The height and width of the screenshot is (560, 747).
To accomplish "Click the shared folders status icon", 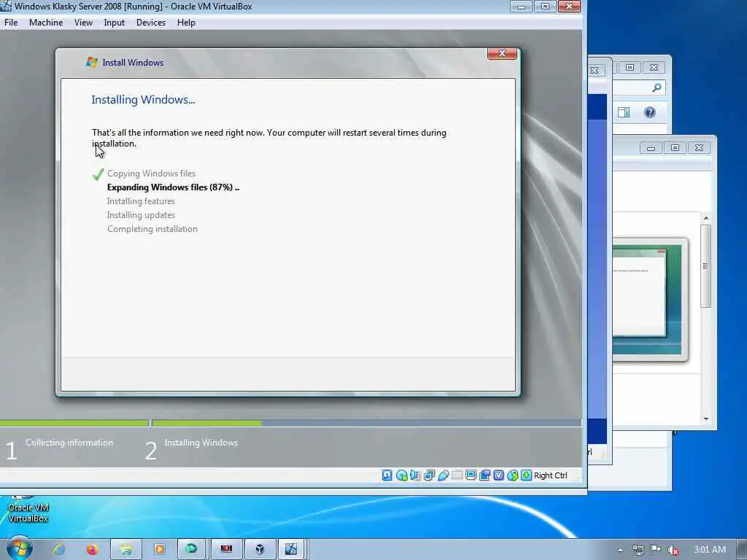I will coord(457,475).
